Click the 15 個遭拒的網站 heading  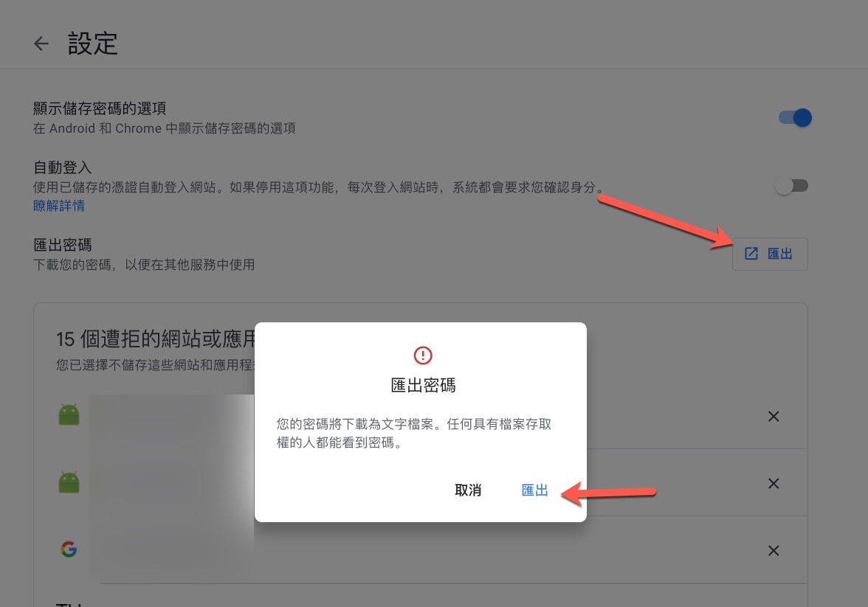point(156,339)
